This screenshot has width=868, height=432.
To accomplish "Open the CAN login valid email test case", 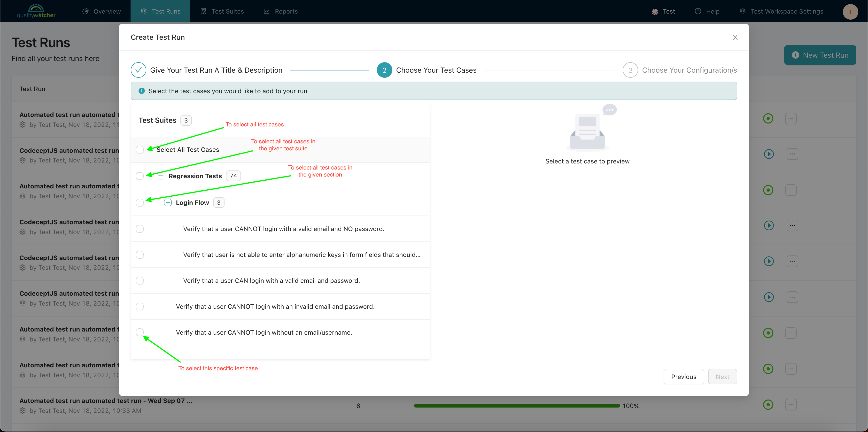I will click(271, 281).
